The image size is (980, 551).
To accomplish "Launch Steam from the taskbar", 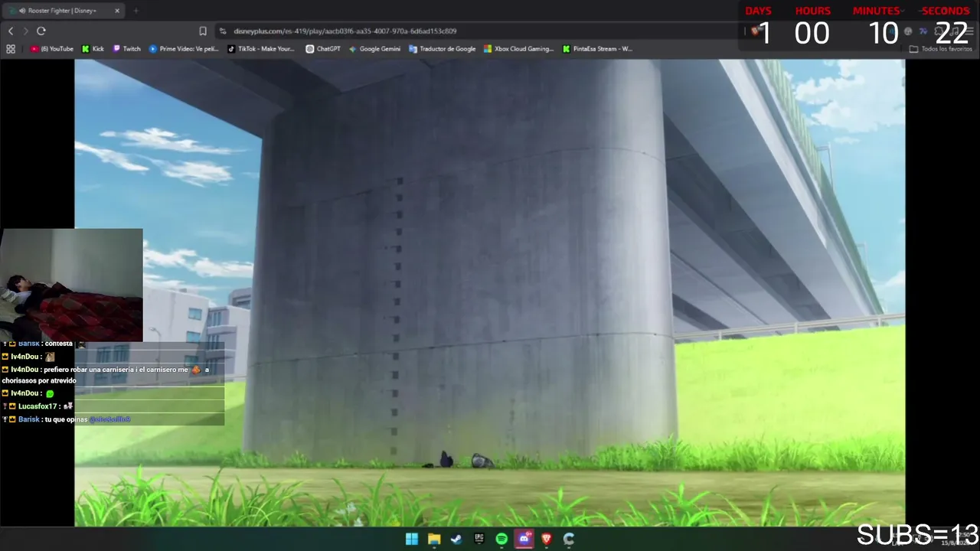I will [x=456, y=539].
